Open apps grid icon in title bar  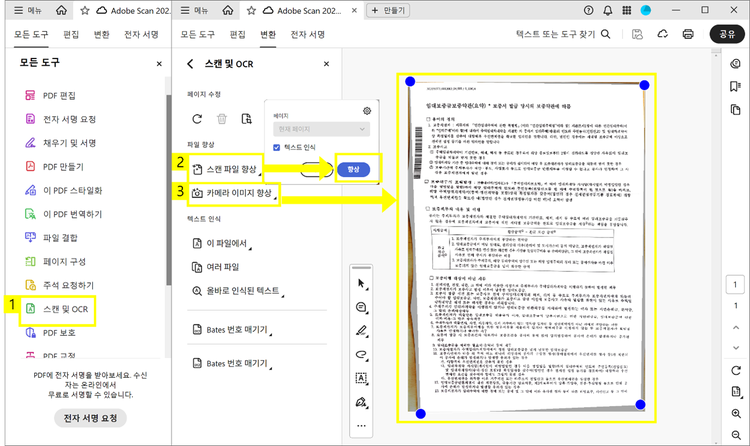(x=627, y=10)
